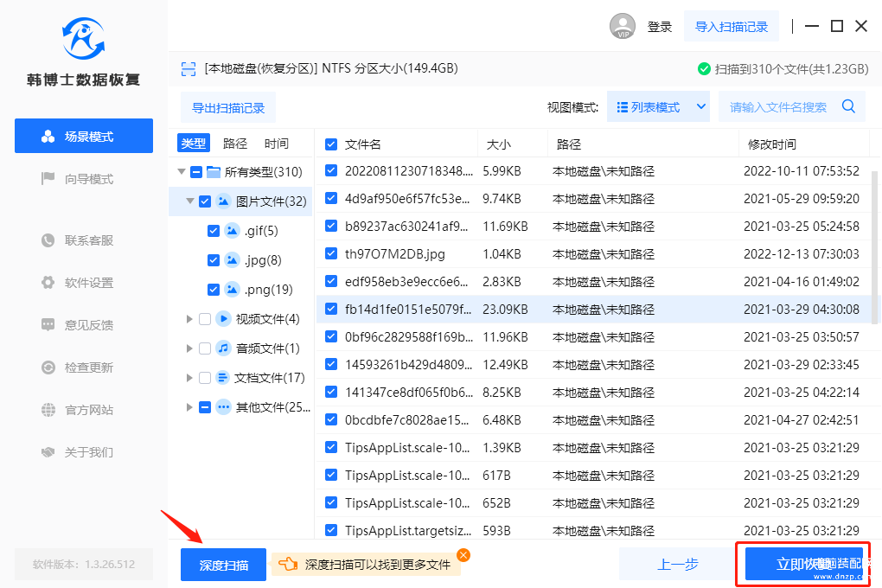
Task: Toggle the 其他文件 checkbox
Action: (x=205, y=406)
